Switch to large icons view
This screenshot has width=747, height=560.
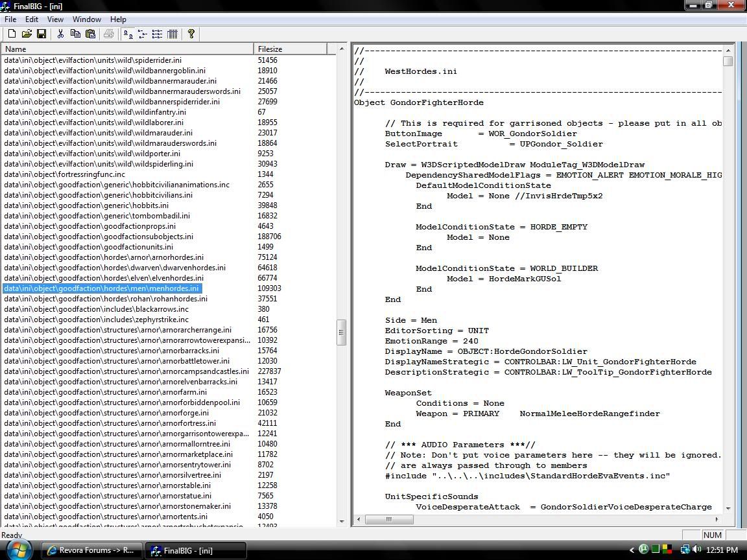[x=128, y=34]
